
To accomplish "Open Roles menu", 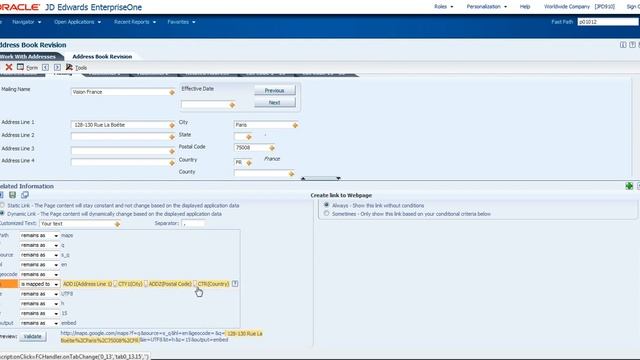I will (444, 7).
